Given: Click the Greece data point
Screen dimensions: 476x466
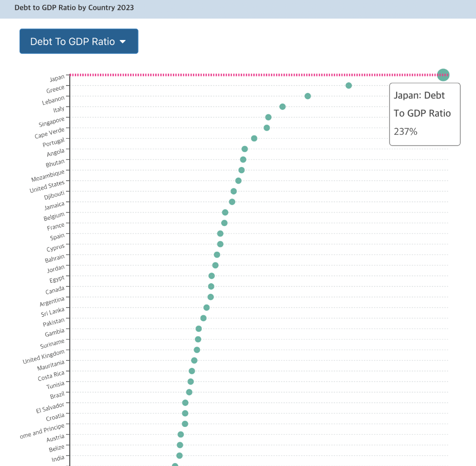Looking at the screenshot, I should (x=349, y=86).
